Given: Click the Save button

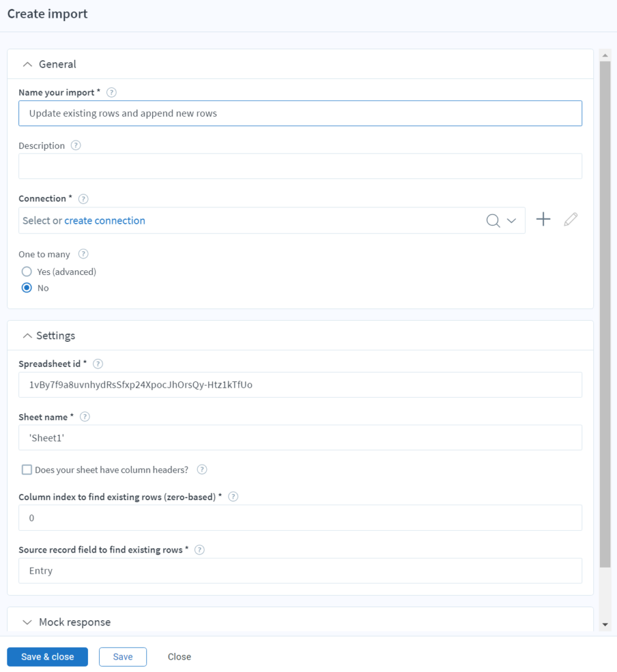Looking at the screenshot, I should [x=123, y=656].
